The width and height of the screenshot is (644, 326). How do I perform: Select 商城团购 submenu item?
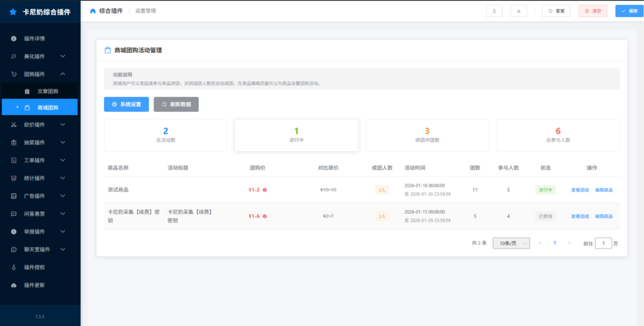pos(40,108)
